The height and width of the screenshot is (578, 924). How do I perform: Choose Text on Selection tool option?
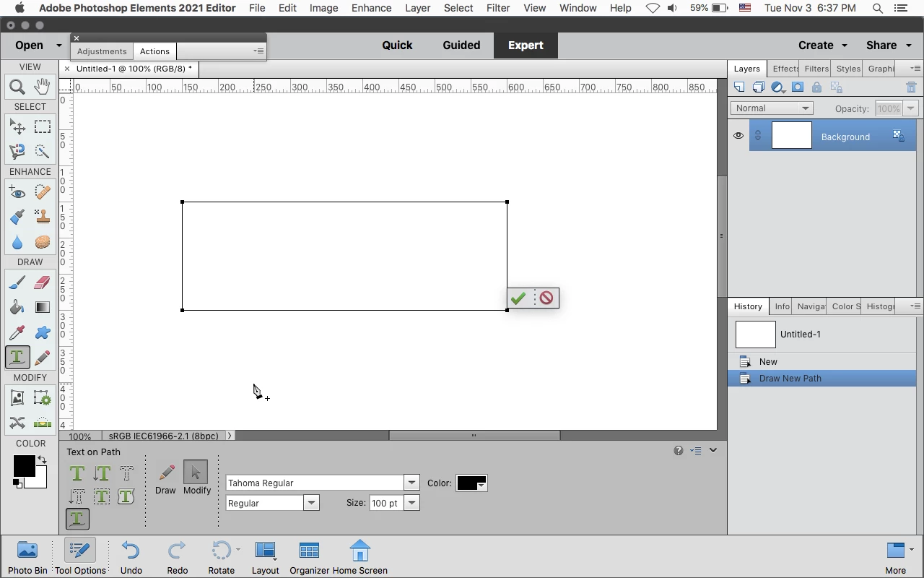point(102,496)
